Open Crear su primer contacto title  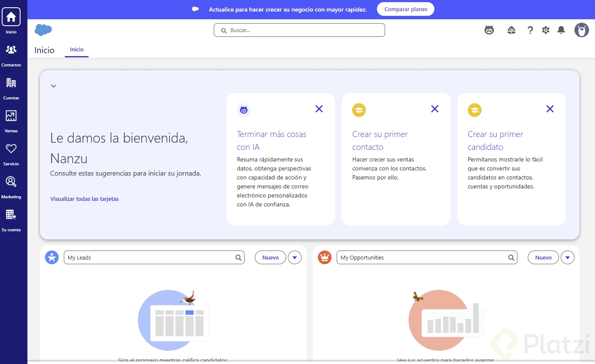click(380, 140)
